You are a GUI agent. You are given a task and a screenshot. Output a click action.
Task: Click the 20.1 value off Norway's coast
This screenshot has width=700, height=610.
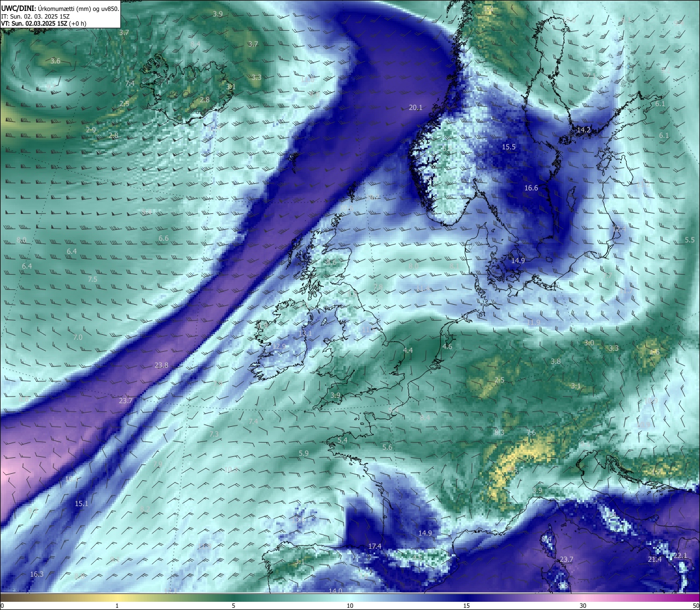coord(416,108)
